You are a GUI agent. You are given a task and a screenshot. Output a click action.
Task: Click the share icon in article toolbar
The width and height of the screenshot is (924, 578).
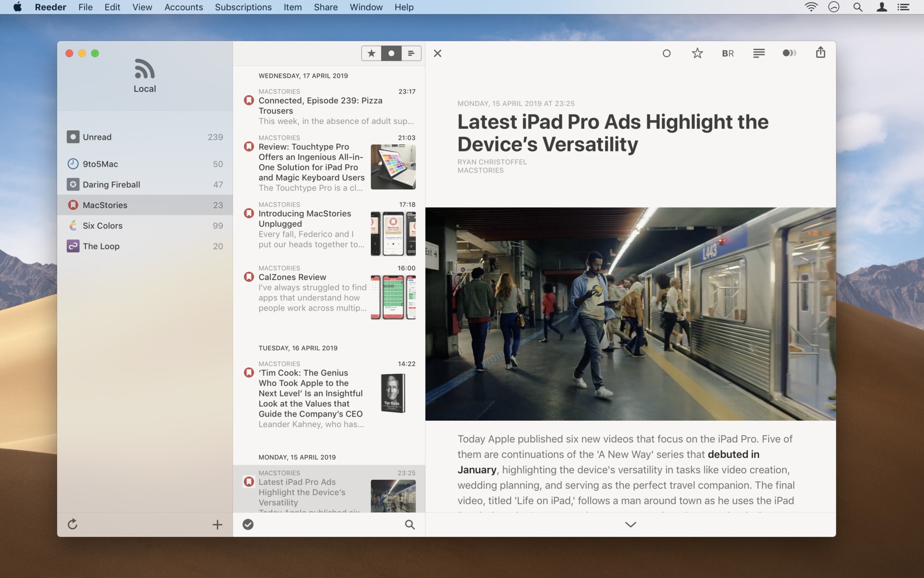(820, 53)
